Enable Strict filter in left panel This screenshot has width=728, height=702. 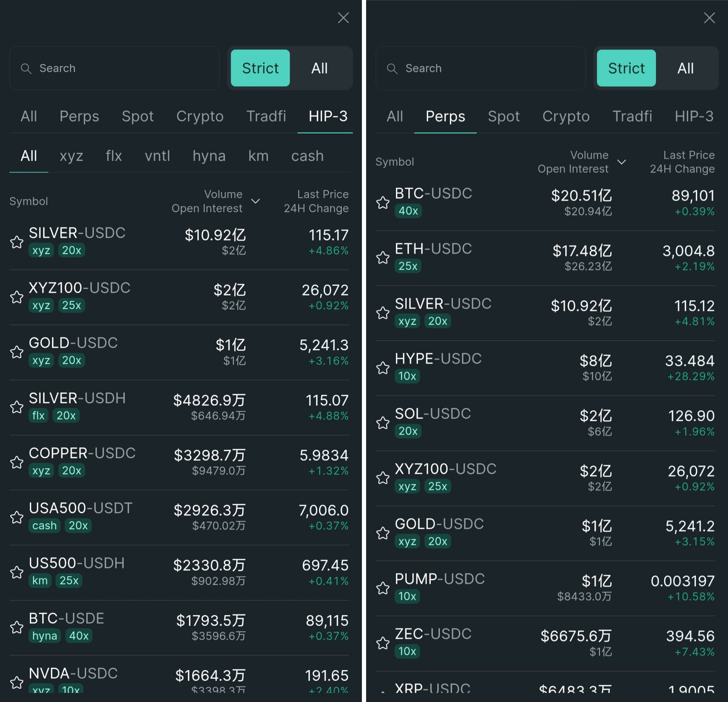[260, 68]
